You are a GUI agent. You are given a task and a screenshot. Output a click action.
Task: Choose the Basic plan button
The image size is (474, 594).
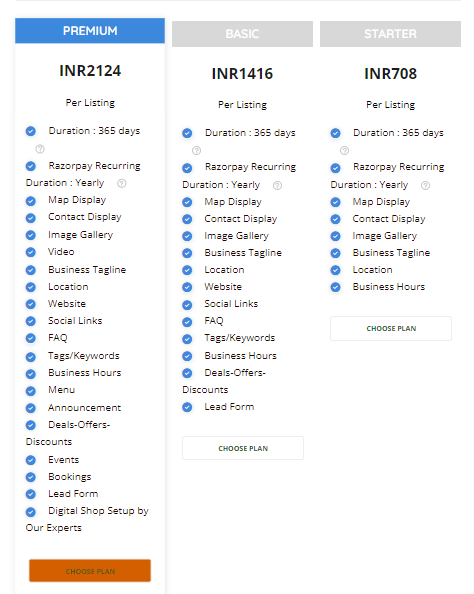[243, 448]
